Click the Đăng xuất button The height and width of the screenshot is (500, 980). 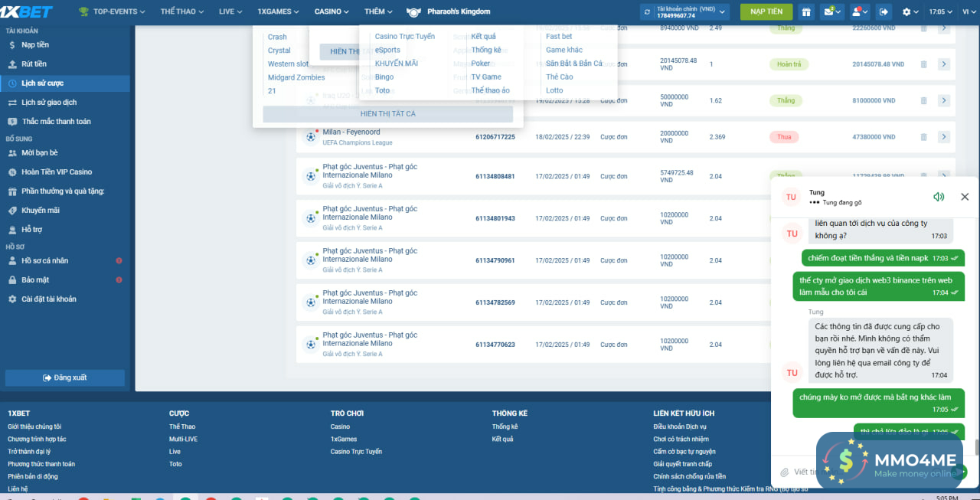tap(65, 377)
